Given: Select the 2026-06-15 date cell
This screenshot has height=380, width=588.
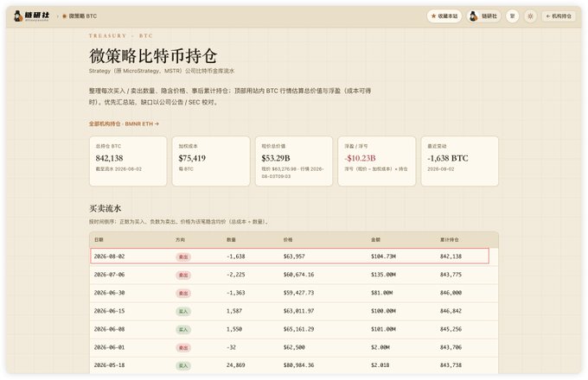Looking at the screenshot, I should (x=109, y=311).
